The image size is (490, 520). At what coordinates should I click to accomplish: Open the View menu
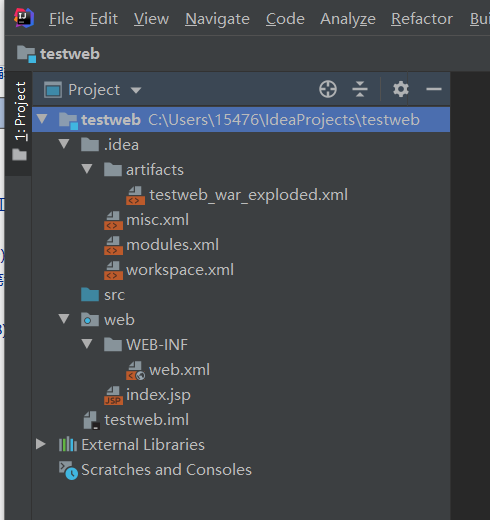coord(151,19)
